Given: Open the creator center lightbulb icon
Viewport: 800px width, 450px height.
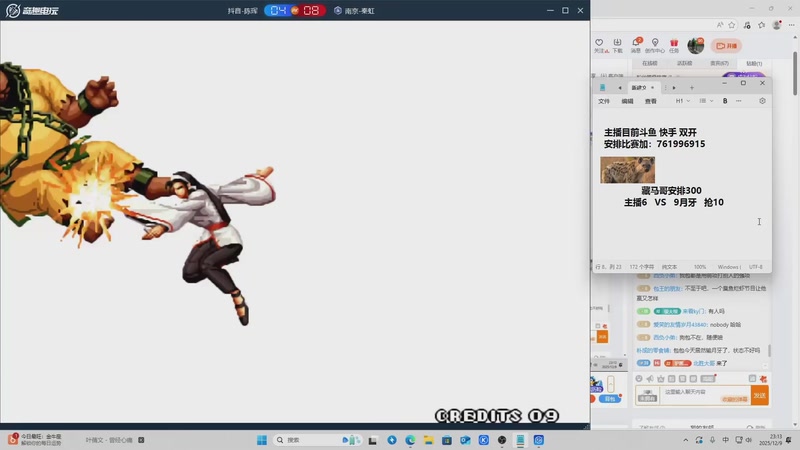Looking at the screenshot, I should [x=655, y=43].
